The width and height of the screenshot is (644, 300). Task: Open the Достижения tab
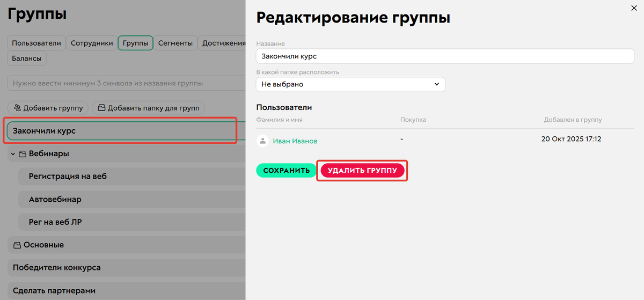point(222,43)
